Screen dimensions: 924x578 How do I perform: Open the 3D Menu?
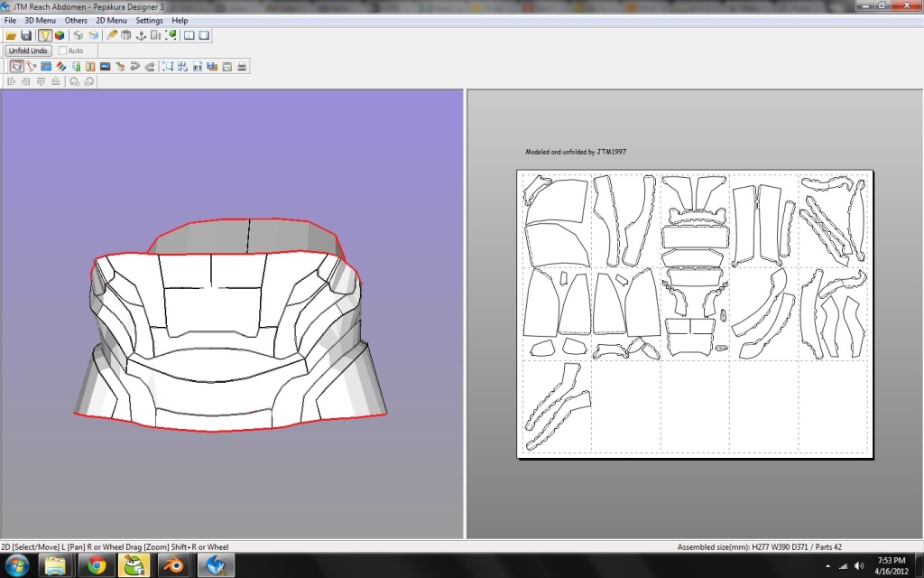pos(40,20)
